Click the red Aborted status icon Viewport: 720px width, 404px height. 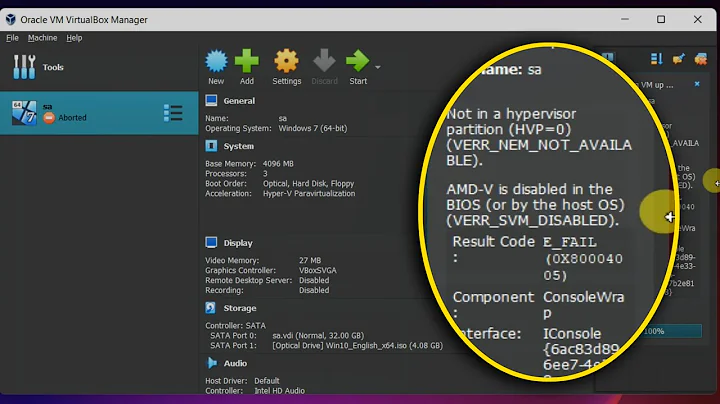49,118
